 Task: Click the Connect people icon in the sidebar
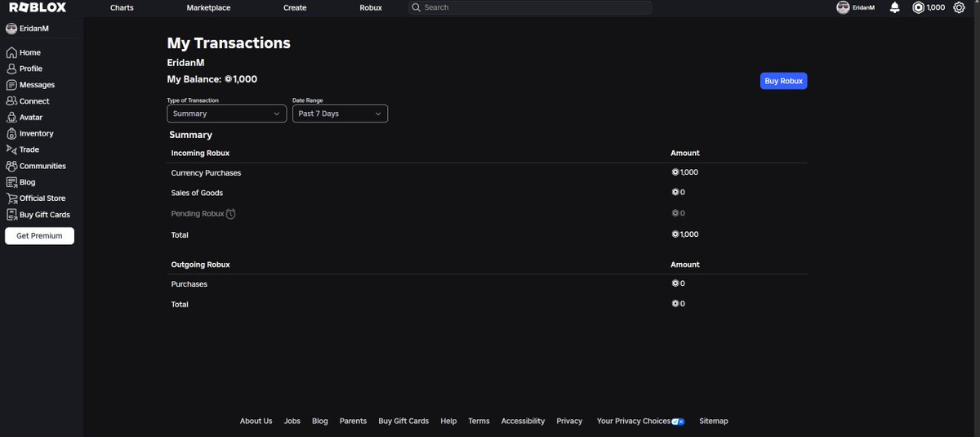[x=11, y=101]
